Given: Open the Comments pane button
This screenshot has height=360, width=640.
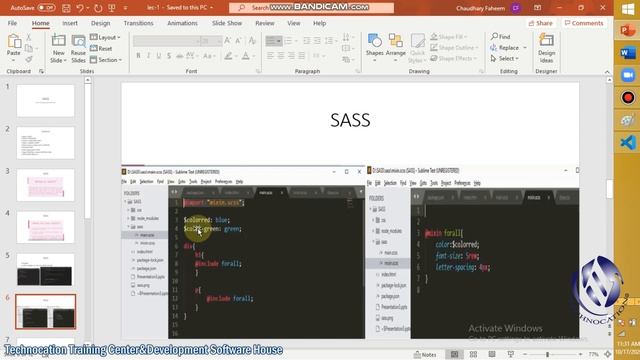Looking at the screenshot, I should click(x=584, y=23).
